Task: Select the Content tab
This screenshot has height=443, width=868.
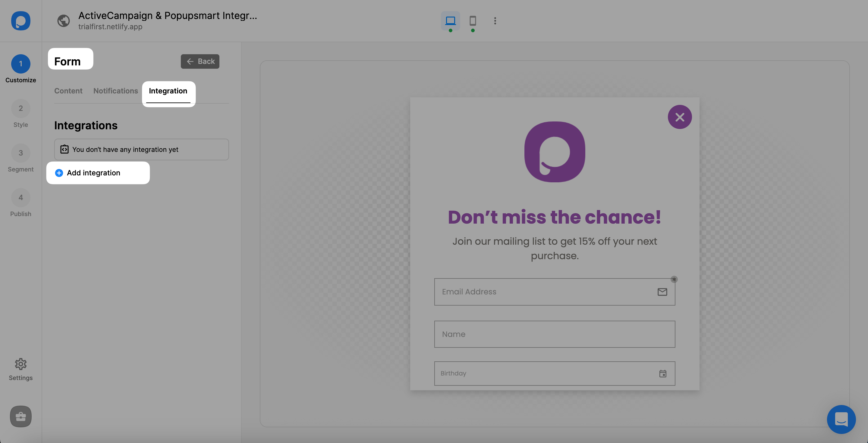Action: 68,91
